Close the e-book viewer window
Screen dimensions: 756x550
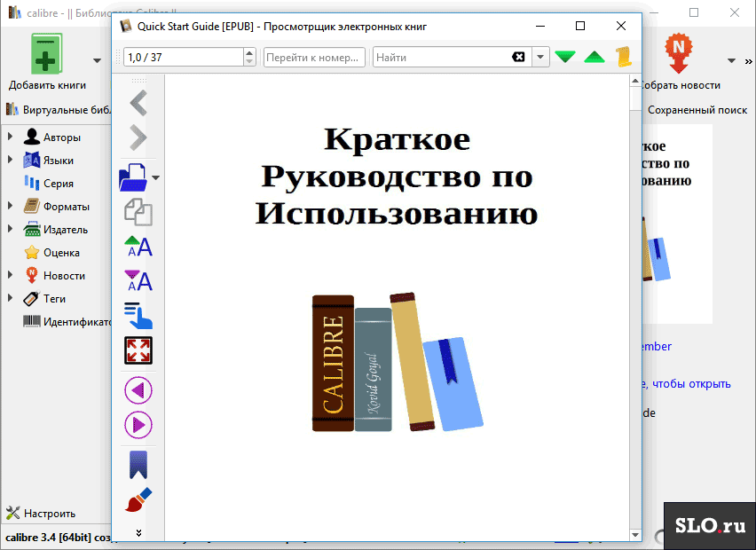coord(621,26)
